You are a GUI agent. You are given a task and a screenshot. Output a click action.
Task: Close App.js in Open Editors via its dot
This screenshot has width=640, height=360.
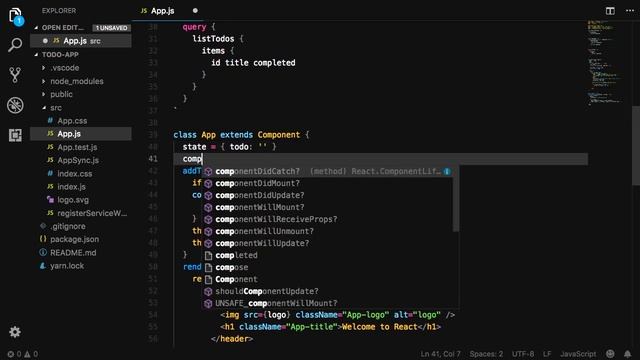pos(45,41)
